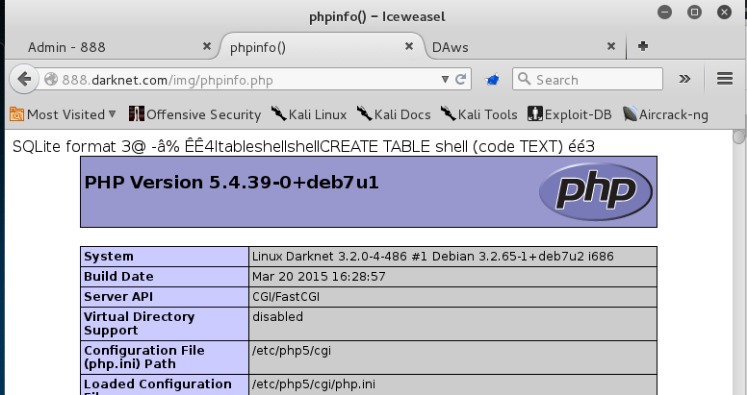Click the /etc/php5/cgi path value
Viewport: 747px width, 395px height.
pos(292,351)
